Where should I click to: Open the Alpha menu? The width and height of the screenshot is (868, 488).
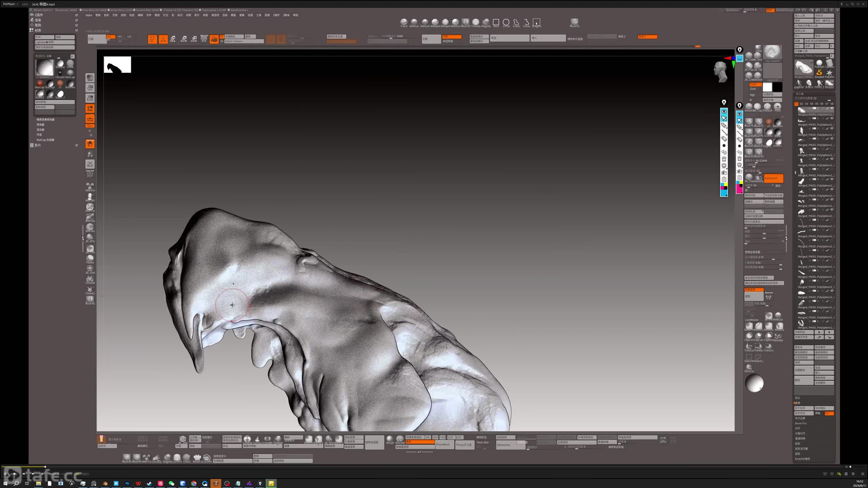(89, 15)
